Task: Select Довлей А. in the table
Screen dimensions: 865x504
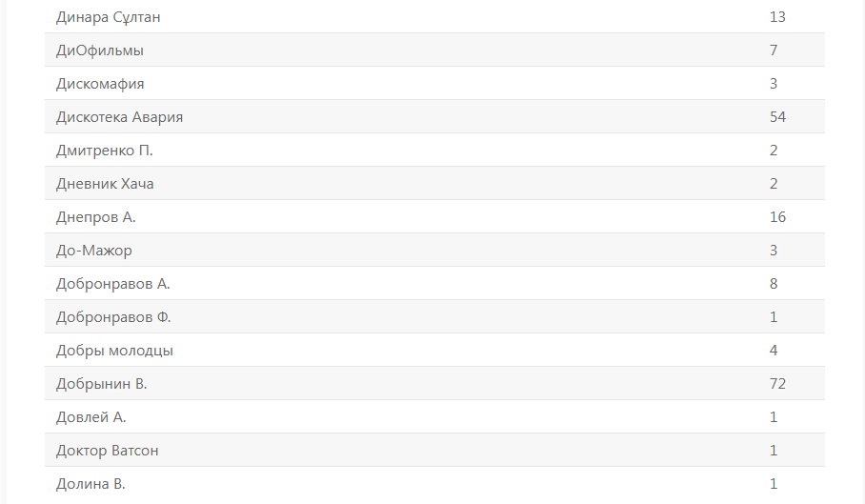Action: 91,417
